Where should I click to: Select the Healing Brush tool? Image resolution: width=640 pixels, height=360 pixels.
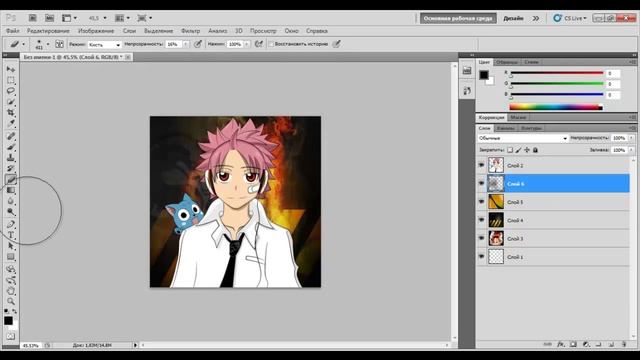click(11, 136)
